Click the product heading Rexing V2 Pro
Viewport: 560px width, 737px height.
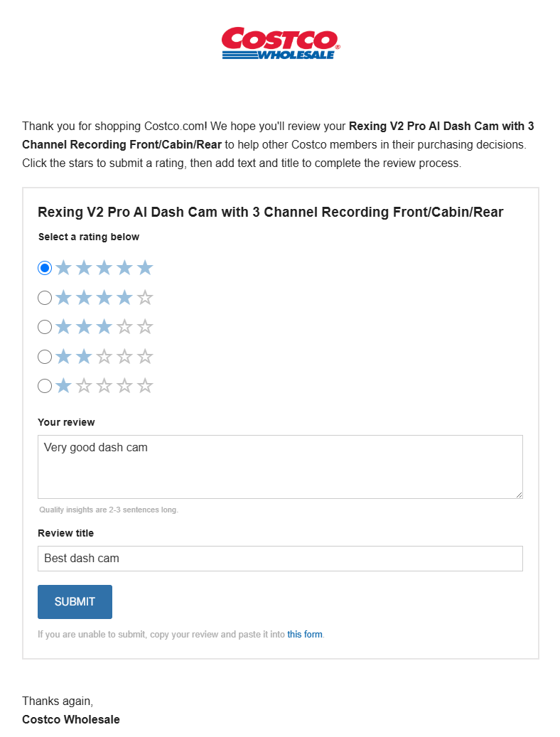[x=270, y=212]
